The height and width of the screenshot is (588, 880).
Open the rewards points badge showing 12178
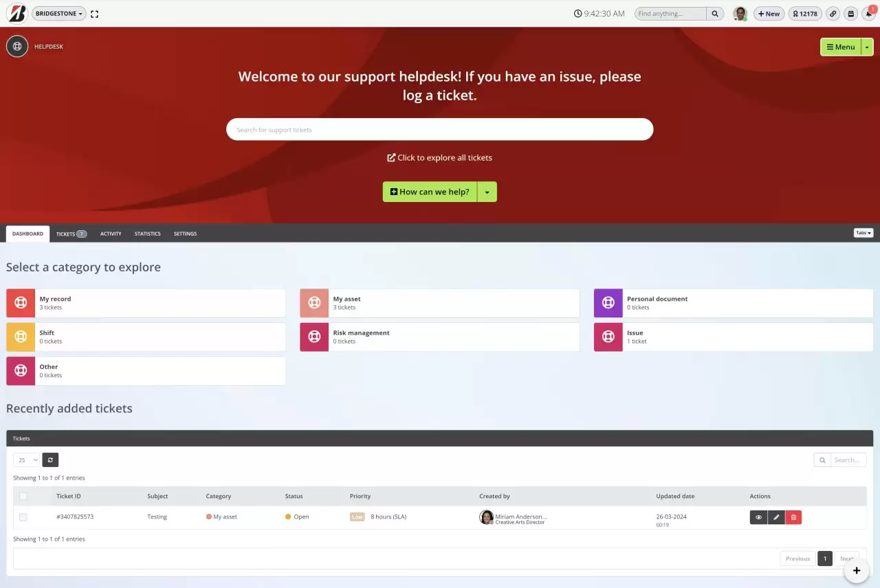805,13
